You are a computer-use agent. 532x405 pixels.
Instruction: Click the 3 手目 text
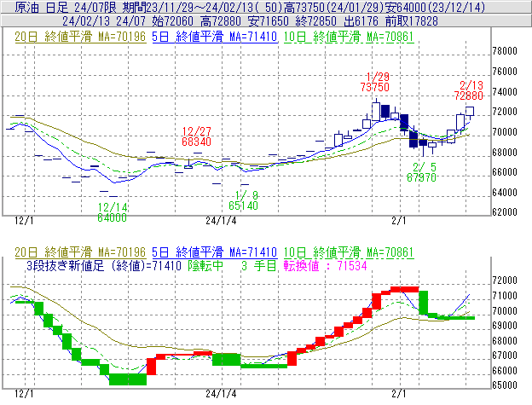[259, 265]
